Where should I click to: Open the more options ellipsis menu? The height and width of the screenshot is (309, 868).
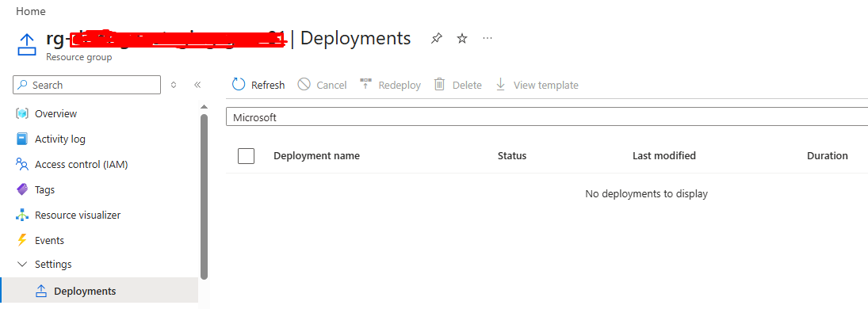[x=488, y=38]
